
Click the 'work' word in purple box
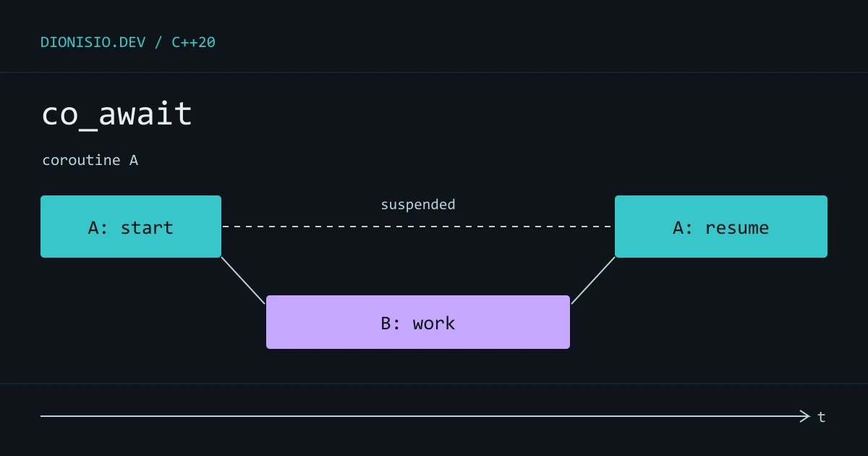pyautogui.click(x=434, y=323)
